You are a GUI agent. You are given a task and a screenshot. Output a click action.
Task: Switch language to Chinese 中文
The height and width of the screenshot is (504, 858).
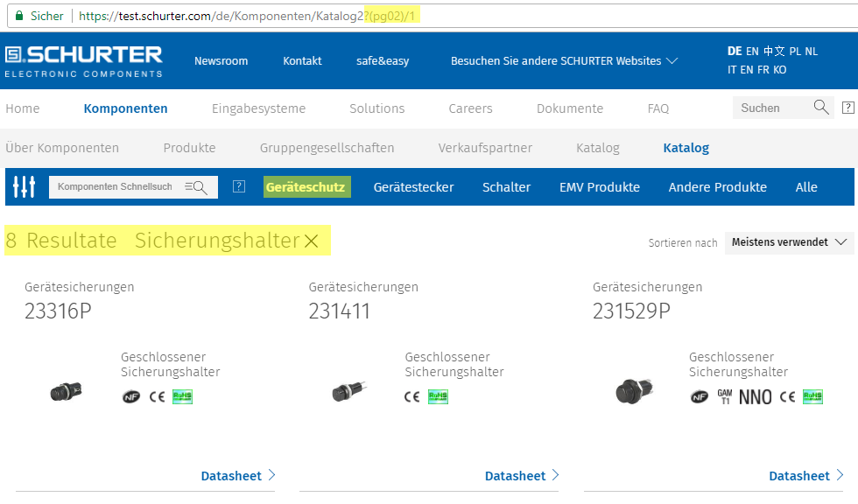click(774, 51)
